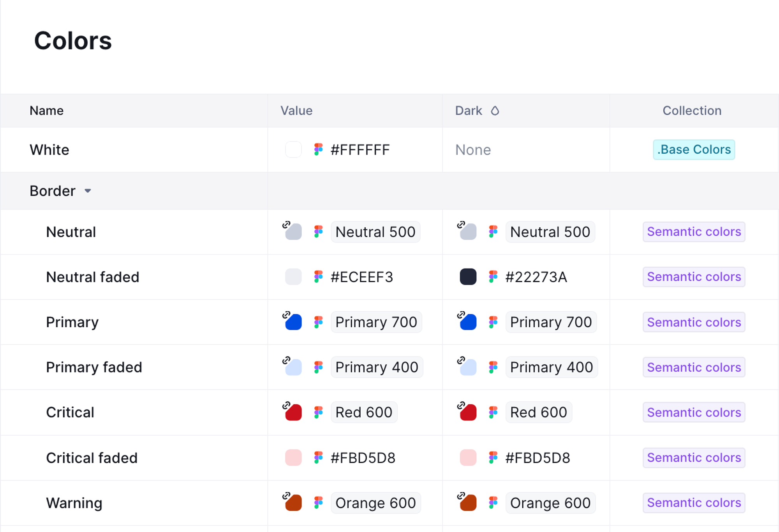This screenshot has height=532, width=779.
Task: Open the Primary 400 alias in Dark column
Action: click(551, 367)
